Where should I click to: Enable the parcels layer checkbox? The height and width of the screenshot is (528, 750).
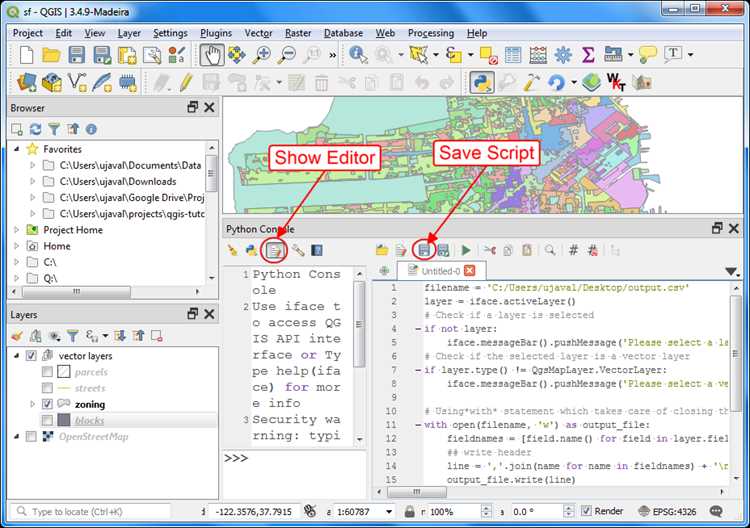47,372
